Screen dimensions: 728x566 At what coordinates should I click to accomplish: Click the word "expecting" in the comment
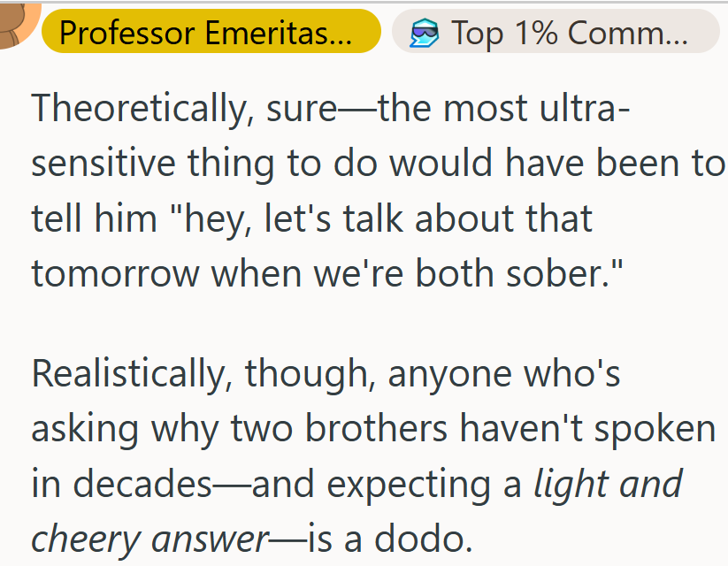tap(404, 484)
